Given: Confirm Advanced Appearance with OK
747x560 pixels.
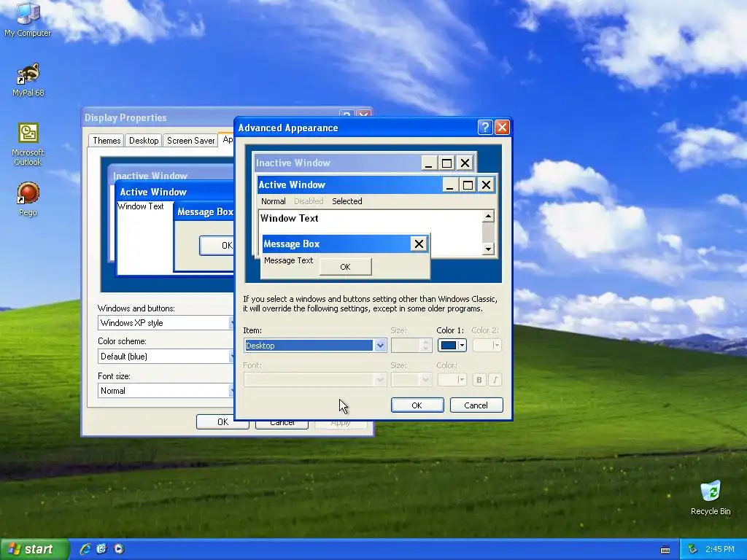Looking at the screenshot, I should tap(417, 405).
